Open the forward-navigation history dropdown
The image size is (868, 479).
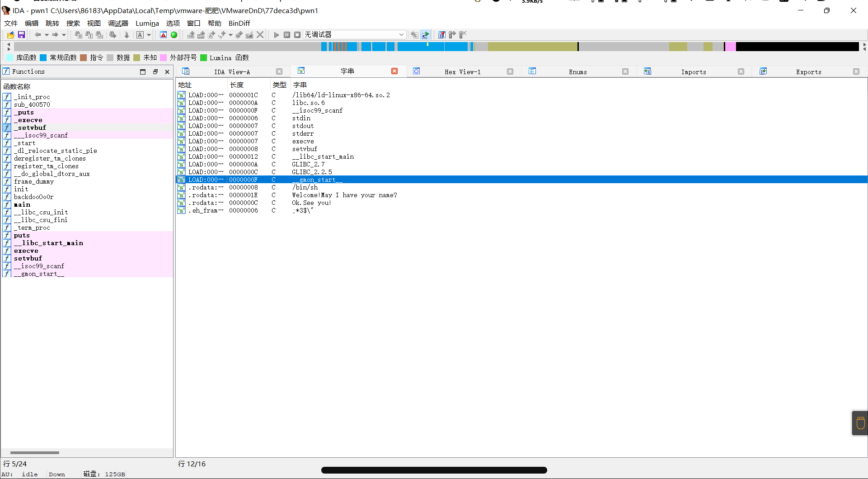tap(64, 35)
